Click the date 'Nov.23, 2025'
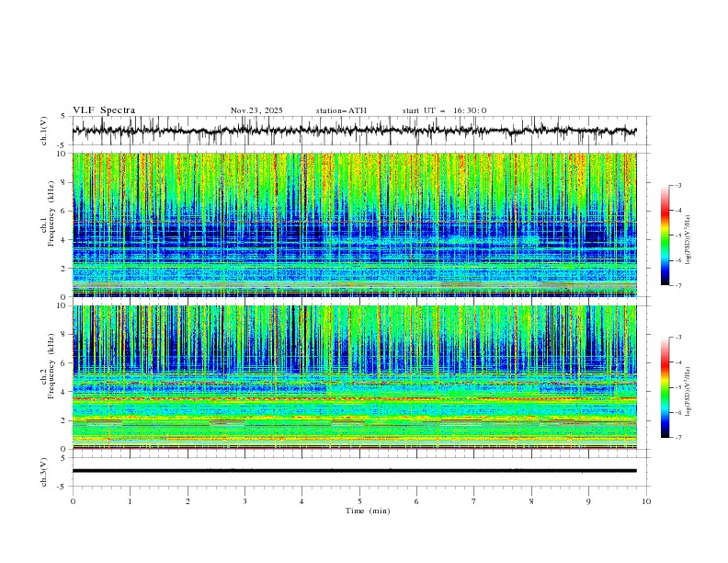Screen dimensions: 728x563 coord(256,110)
